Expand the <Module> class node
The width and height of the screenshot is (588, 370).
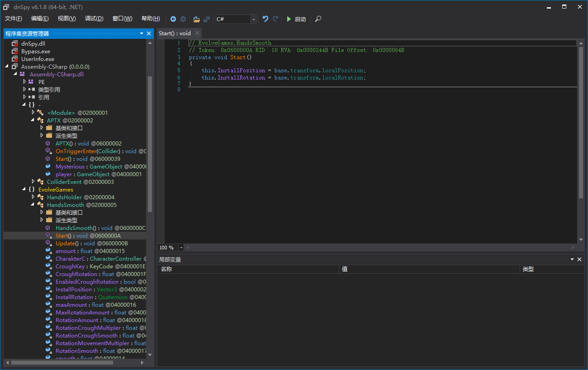point(33,112)
